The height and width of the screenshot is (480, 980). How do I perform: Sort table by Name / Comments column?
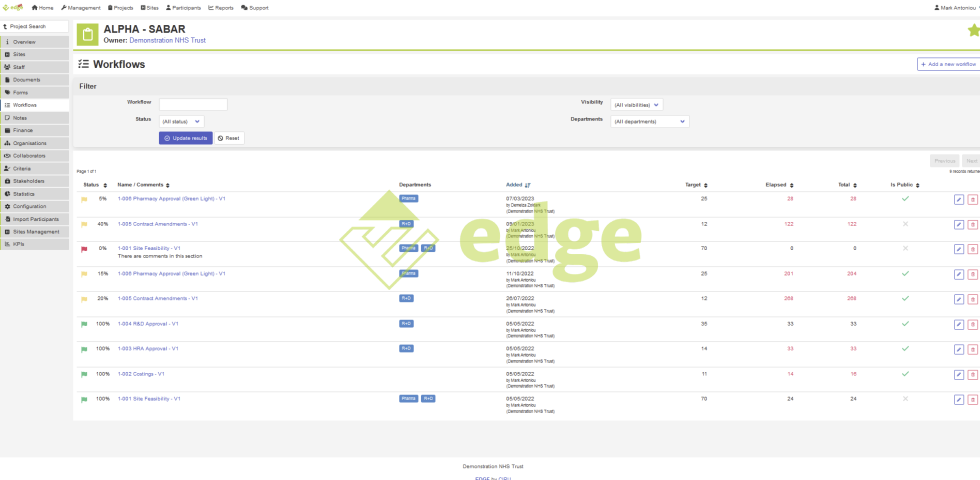144,185
